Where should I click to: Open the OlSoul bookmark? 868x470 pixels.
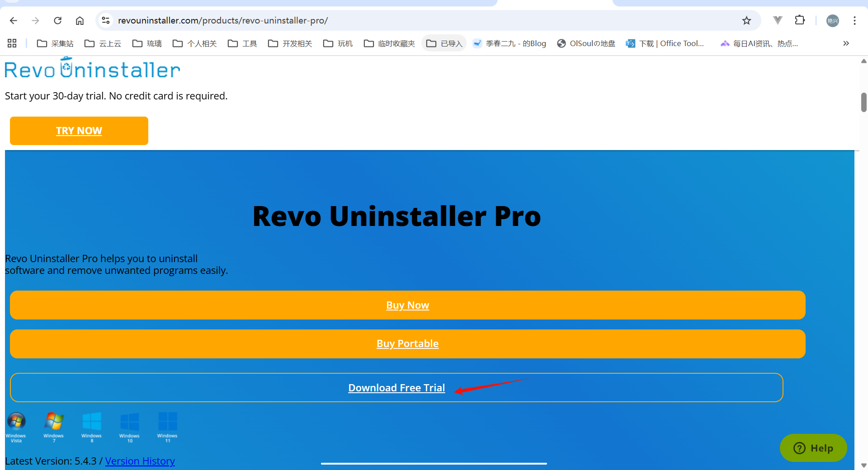click(x=586, y=43)
